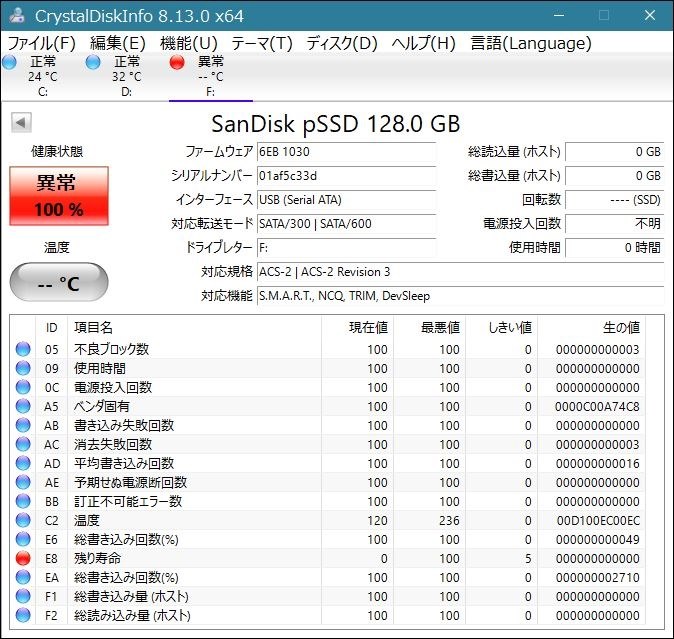Click the previous disk arrow button
The width and height of the screenshot is (674, 639).
(21, 122)
